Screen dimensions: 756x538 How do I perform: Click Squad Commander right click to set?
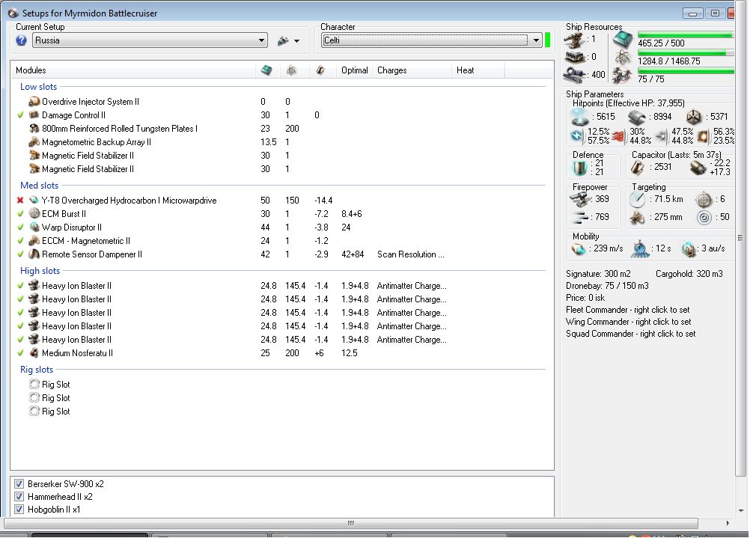pyautogui.click(x=630, y=334)
